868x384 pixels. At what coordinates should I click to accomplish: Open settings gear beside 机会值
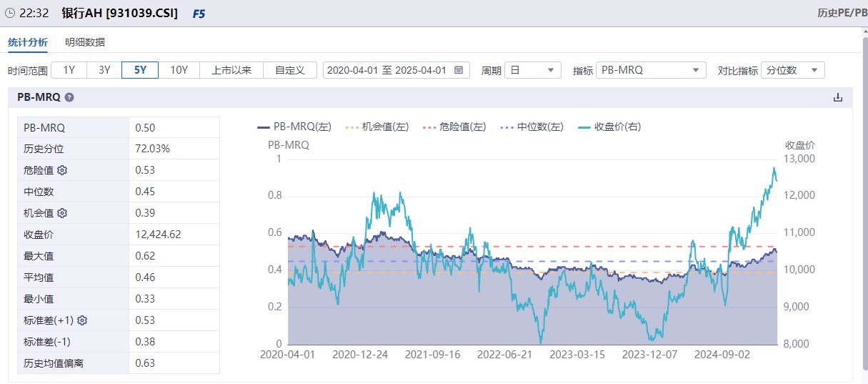62,213
